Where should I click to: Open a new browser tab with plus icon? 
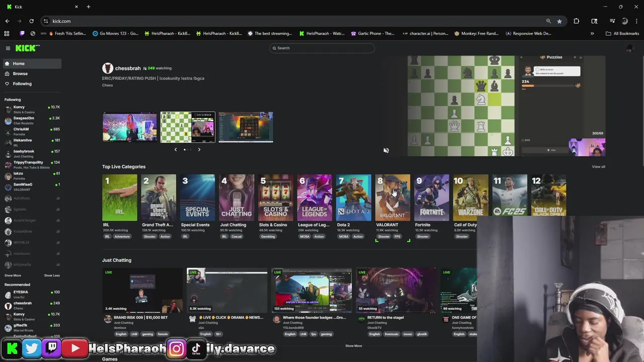pos(89,7)
